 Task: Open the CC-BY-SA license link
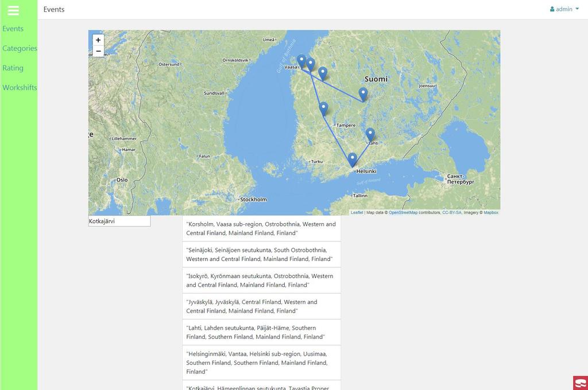(452, 212)
